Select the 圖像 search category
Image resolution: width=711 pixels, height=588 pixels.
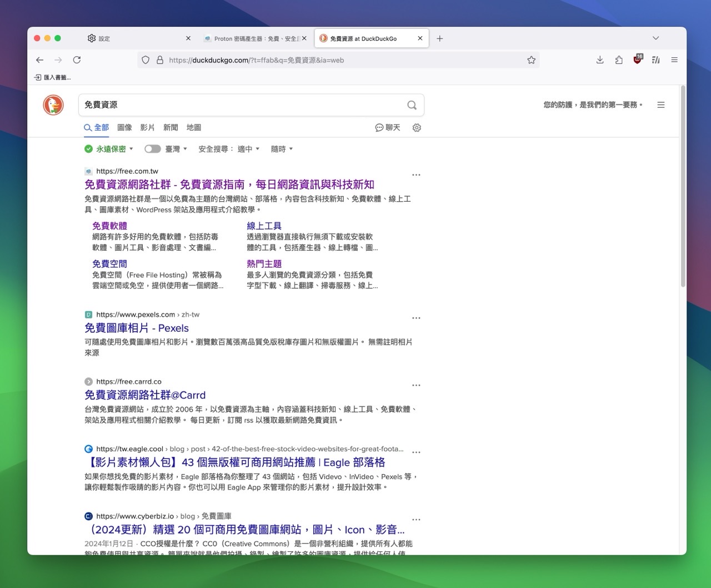pos(124,128)
